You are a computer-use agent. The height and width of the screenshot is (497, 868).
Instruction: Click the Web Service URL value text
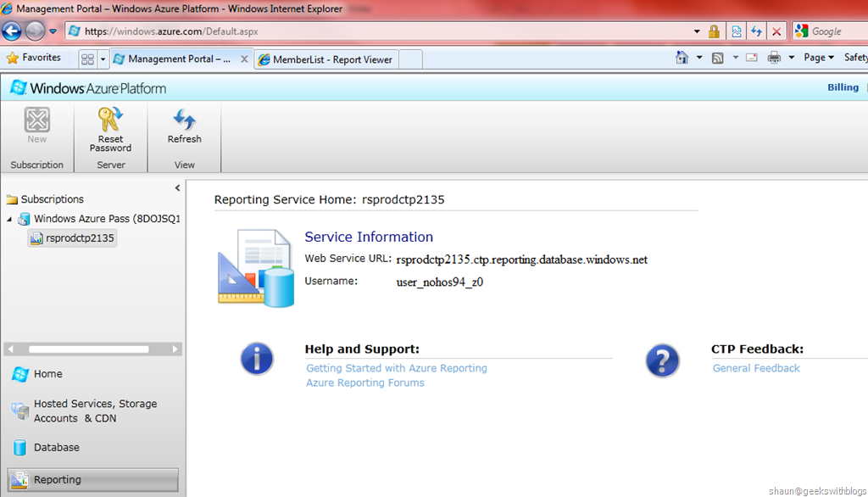coord(521,260)
